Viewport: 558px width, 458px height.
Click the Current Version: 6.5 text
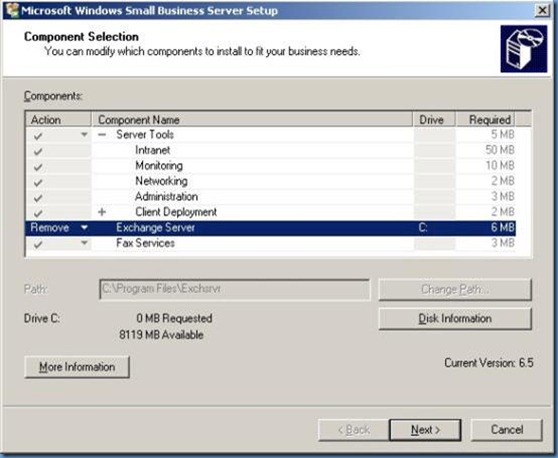(x=489, y=363)
